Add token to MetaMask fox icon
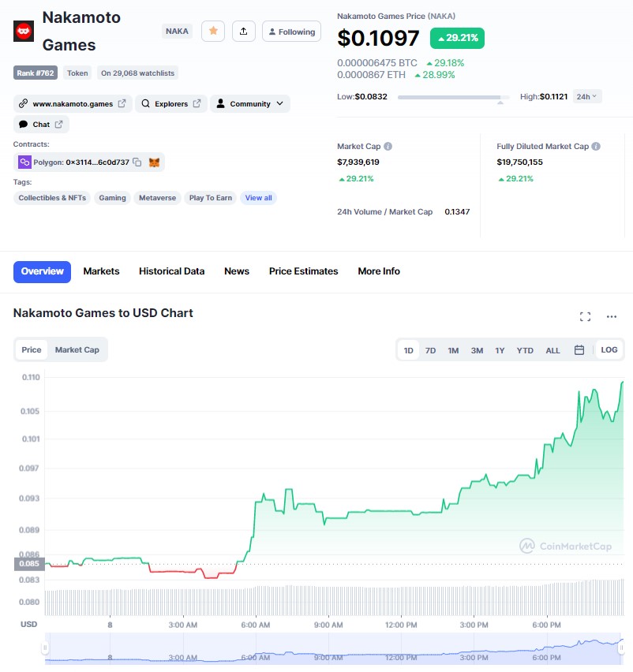This screenshot has width=633, height=672. tap(154, 162)
